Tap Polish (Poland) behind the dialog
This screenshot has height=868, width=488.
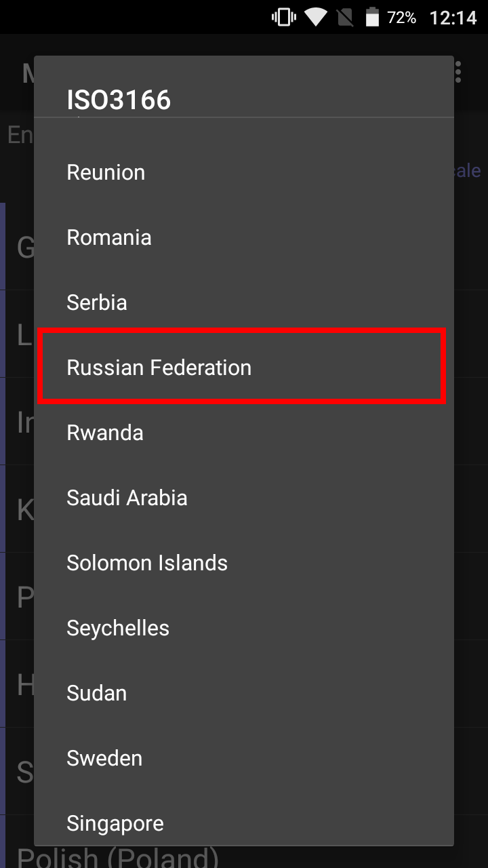coord(118,858)
